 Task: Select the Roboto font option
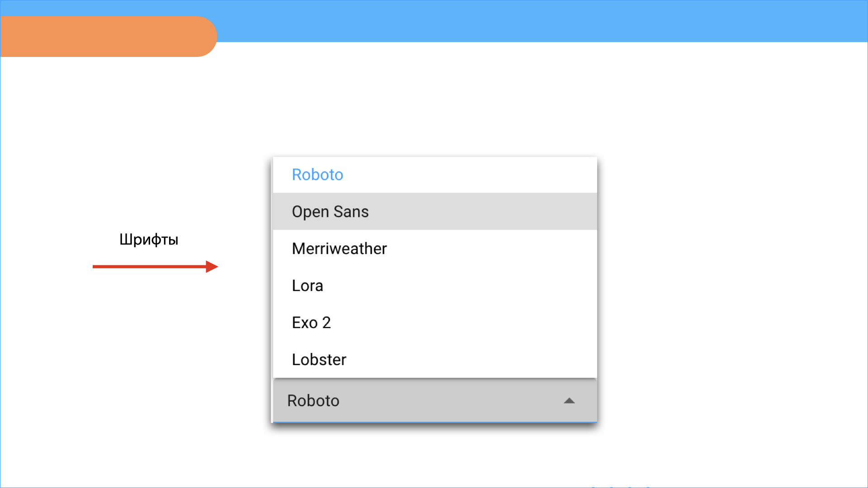[435, 175]
